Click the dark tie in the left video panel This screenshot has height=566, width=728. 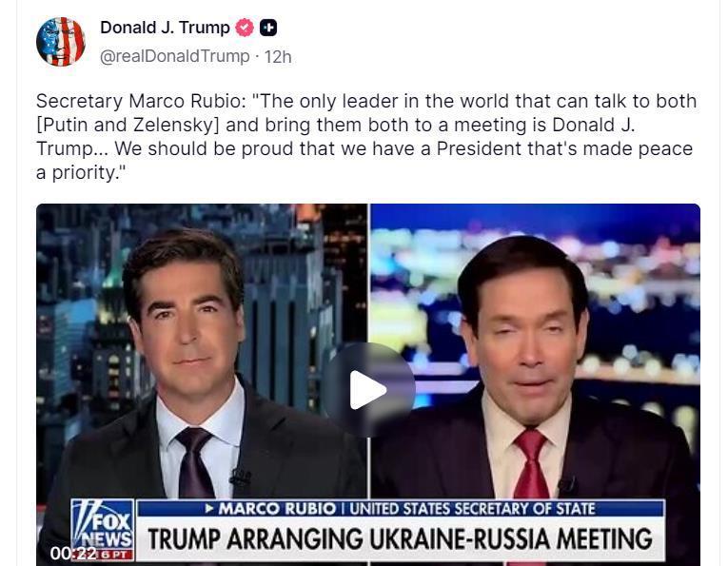(195, 462)
